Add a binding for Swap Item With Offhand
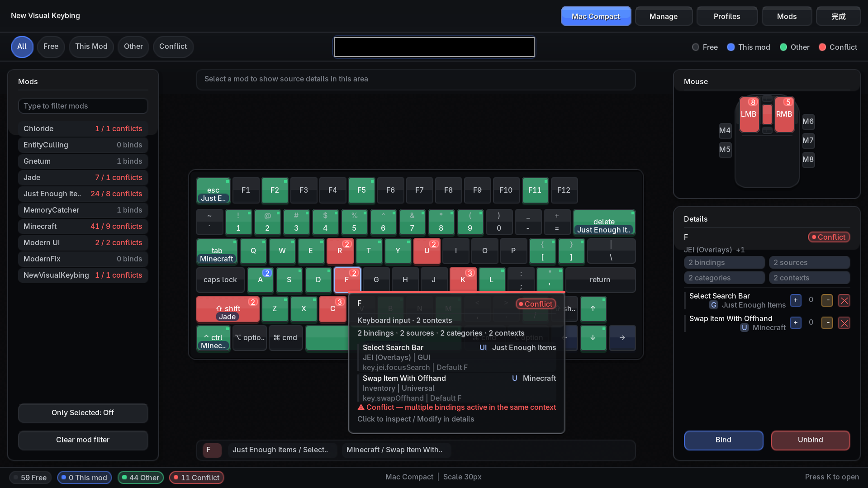The image size is (868, 488). (795, 323)
